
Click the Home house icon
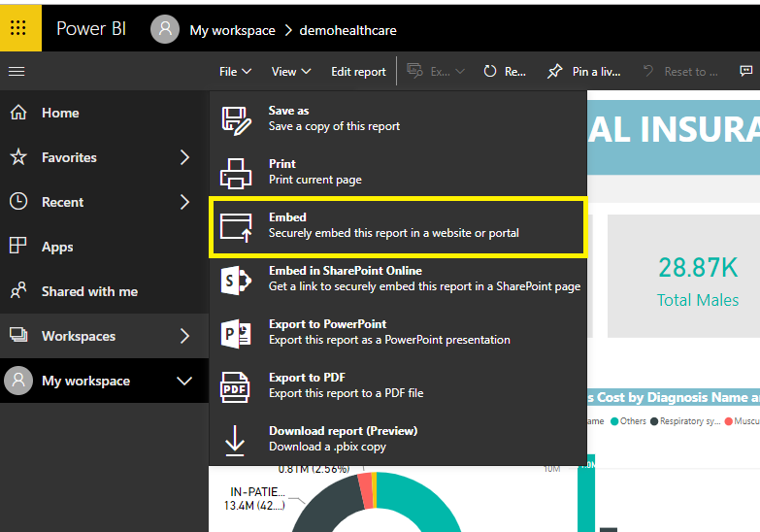click(18, 113)
